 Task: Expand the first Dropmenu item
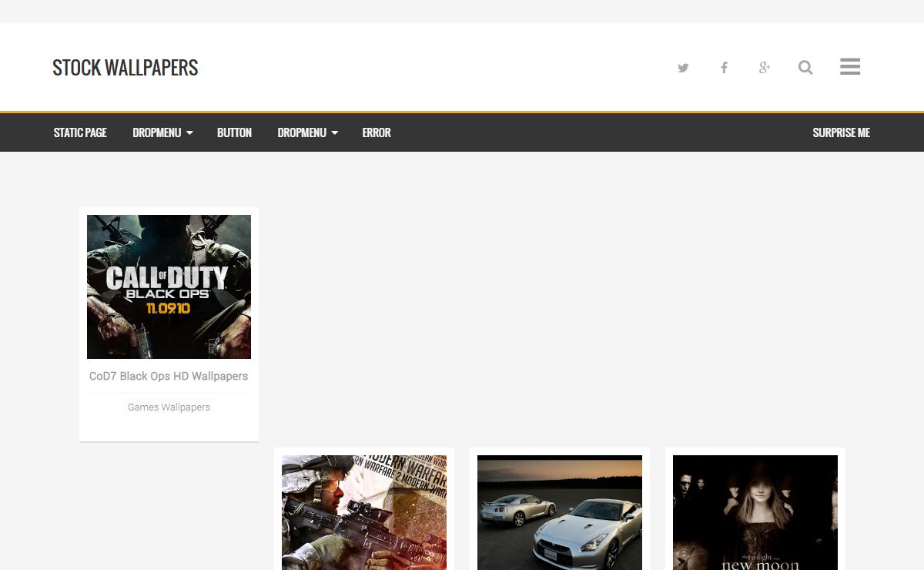coord(162,132)
